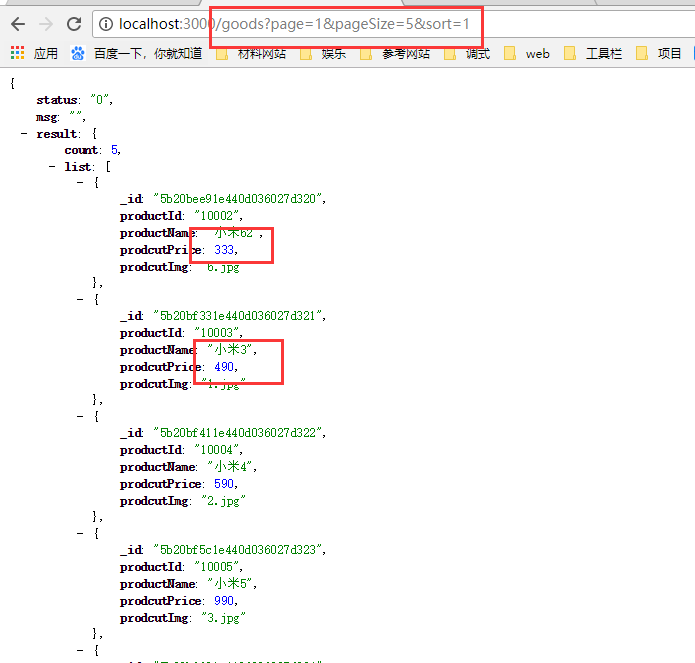This screenshot has height=663, width=695.
Task: Click the productId value "10005"
Action: [x=217, y=567]
